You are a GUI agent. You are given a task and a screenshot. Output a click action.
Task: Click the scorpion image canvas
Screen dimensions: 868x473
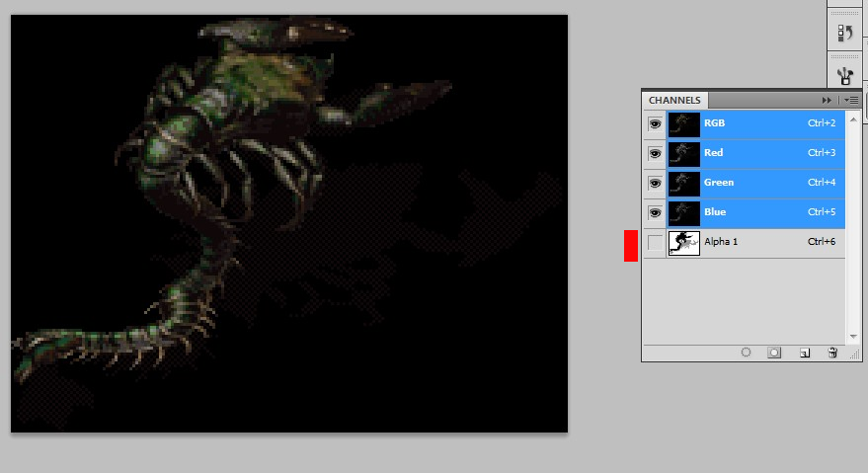tap(289, 223)
